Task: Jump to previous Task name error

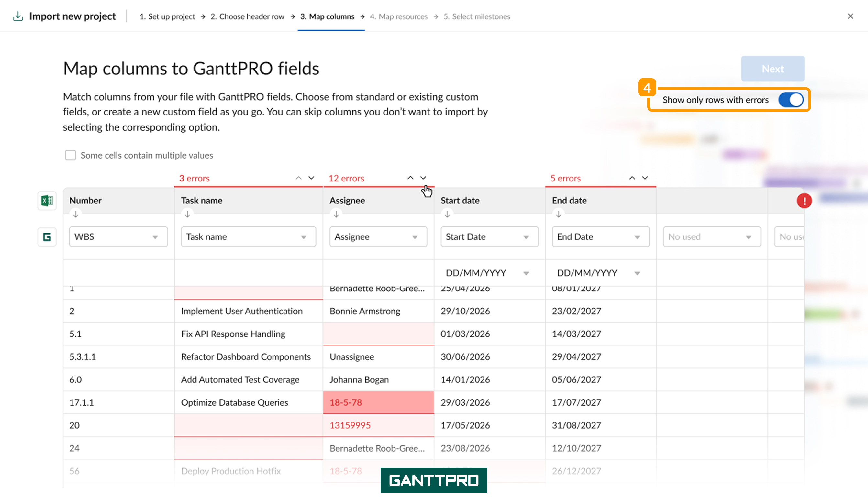Action: (x=299, y=178)
